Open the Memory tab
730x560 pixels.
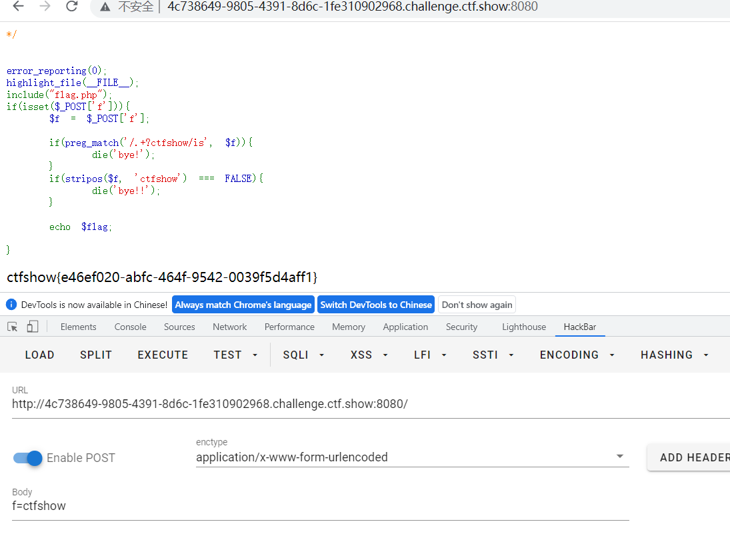point(349,327)
